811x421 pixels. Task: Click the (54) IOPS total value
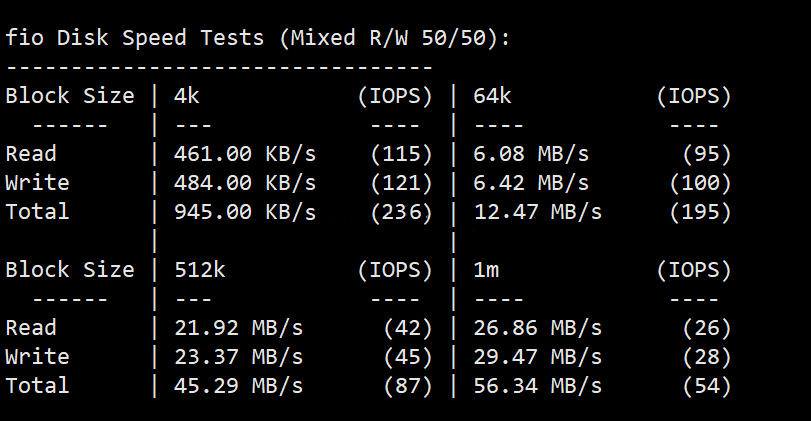707,385
